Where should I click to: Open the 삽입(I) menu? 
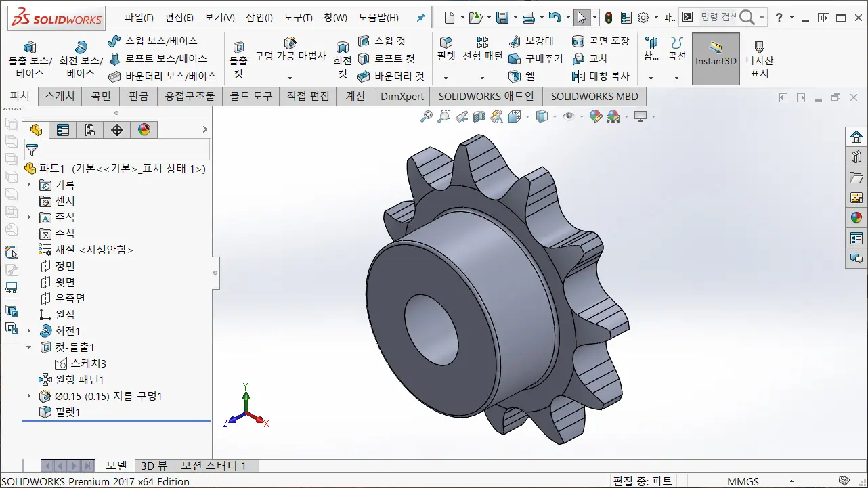(x=259, y=18)
